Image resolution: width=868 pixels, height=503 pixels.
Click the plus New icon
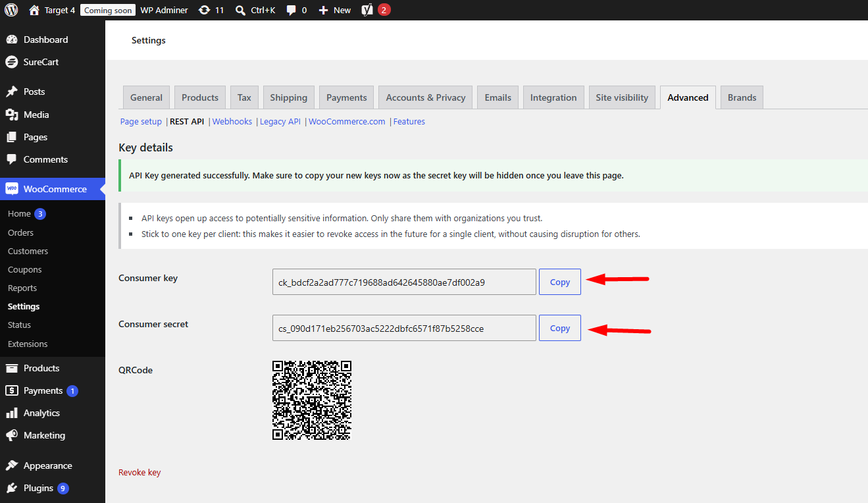pos(323,10)
